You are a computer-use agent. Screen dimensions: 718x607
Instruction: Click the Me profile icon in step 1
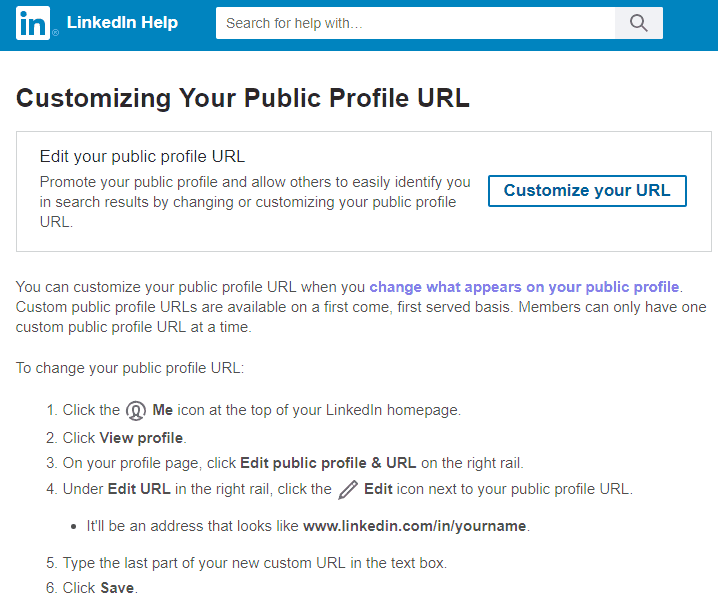(137, 411)
